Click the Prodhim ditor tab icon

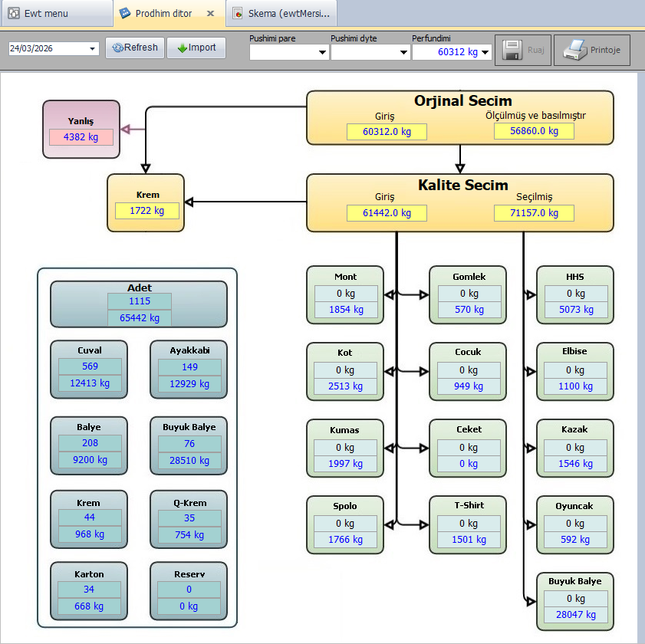point(125,14)
